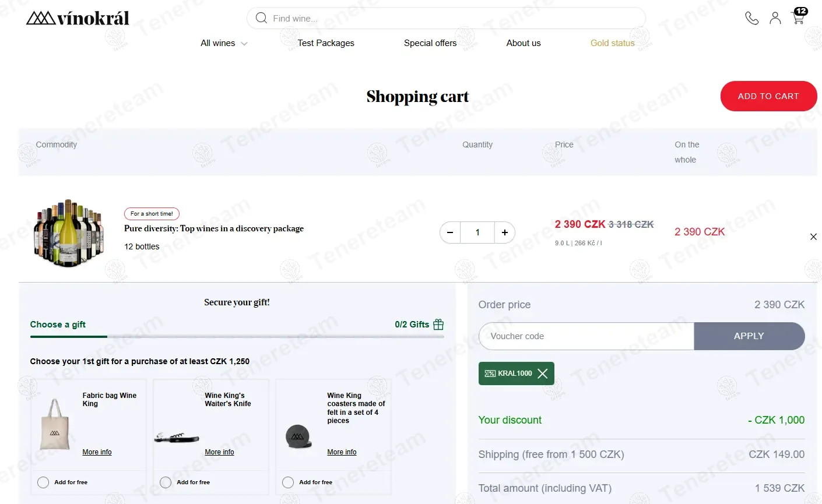Click the '0/2 Gifts' counter text
Viewport: 822px width, 504px height.
412,325
